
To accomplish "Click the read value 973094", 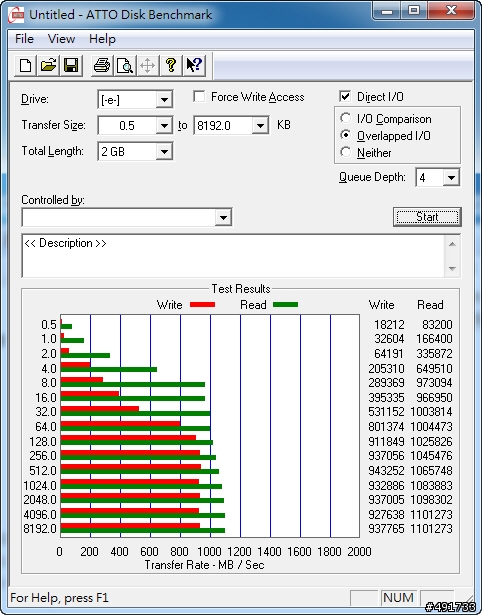I will [434, 382].
